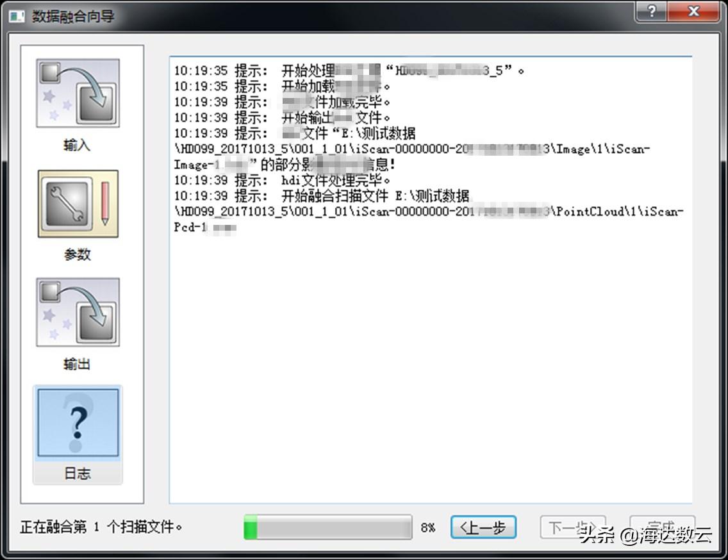Click the 8% progress percentage label
728x560 pixels.
428,527
